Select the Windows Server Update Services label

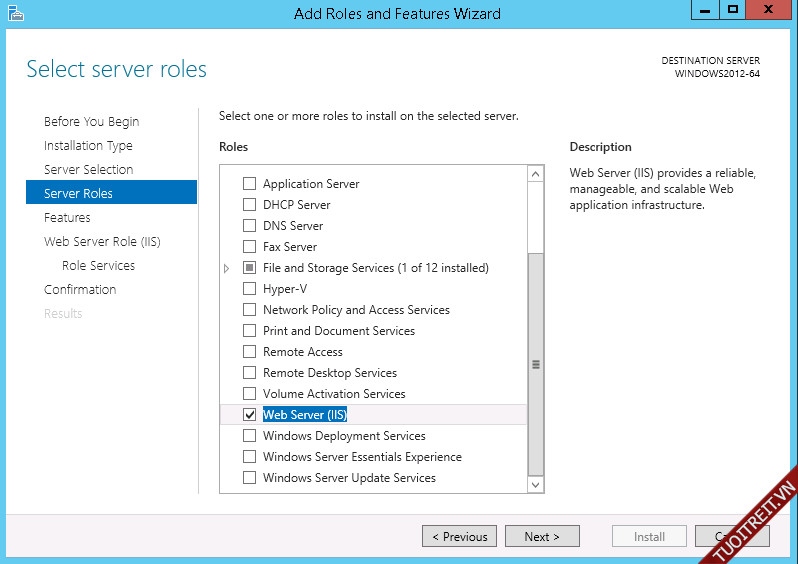349,478
